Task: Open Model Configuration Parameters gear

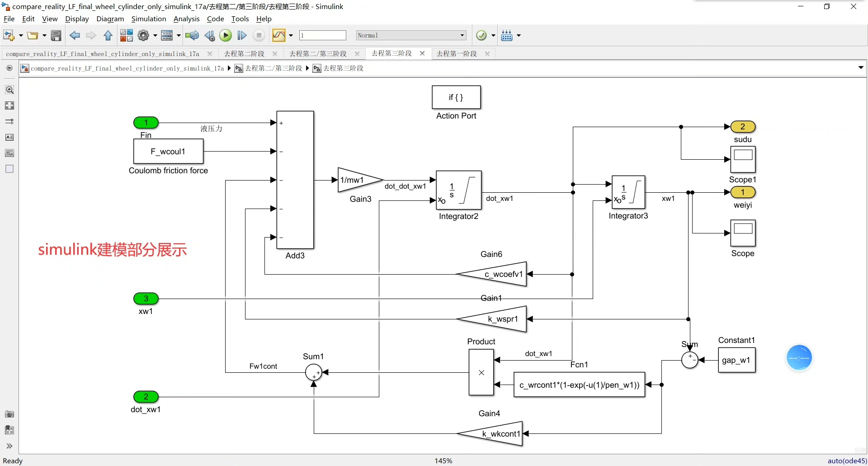Action: click(x=143, y=35)
